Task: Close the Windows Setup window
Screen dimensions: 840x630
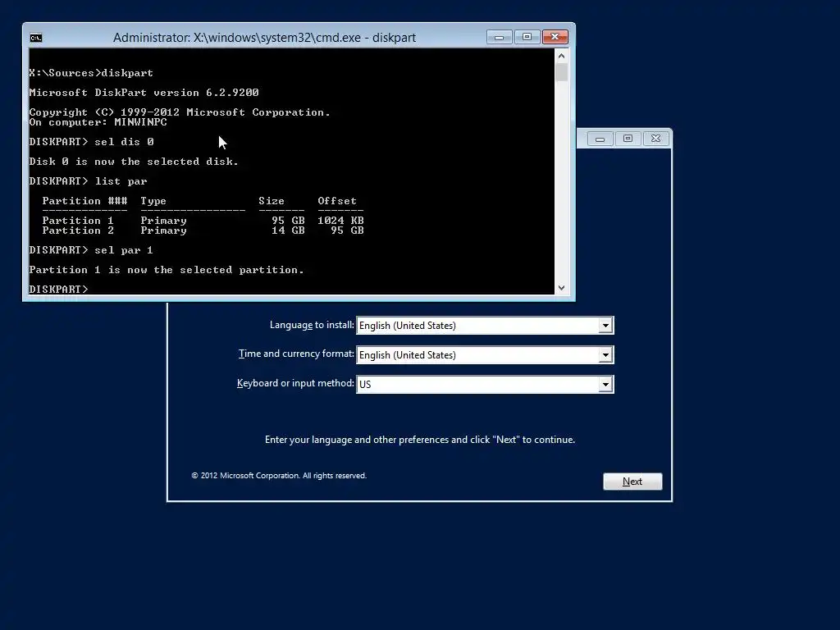Action: [655, 139]
